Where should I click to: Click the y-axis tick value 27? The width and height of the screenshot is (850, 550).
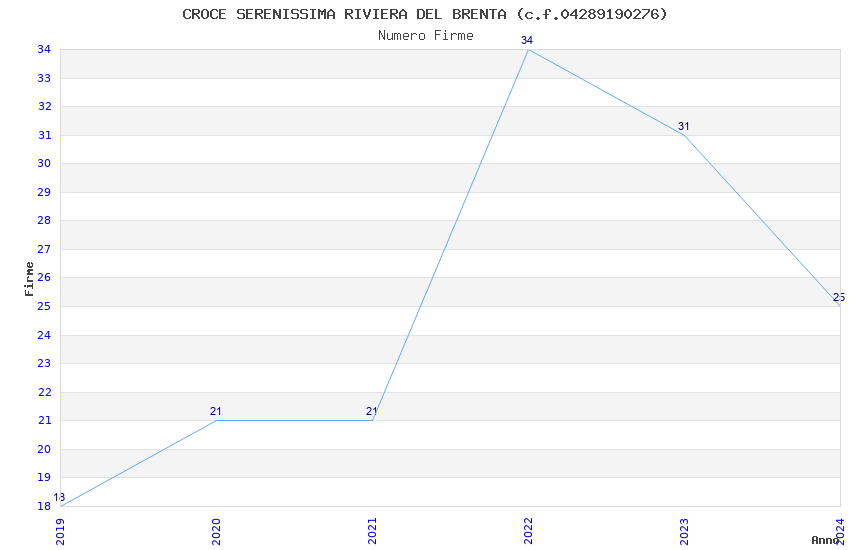[44, 249]
